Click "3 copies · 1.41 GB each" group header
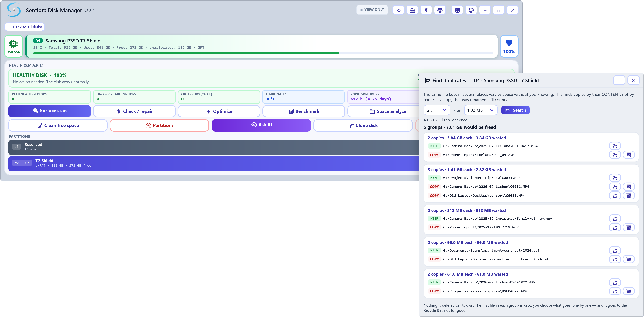644x317 pixels. 467,170
